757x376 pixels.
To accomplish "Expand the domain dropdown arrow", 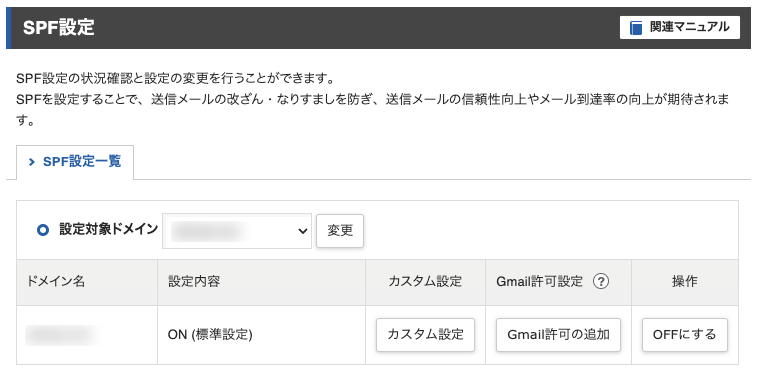I will click(x=303, y=231).
